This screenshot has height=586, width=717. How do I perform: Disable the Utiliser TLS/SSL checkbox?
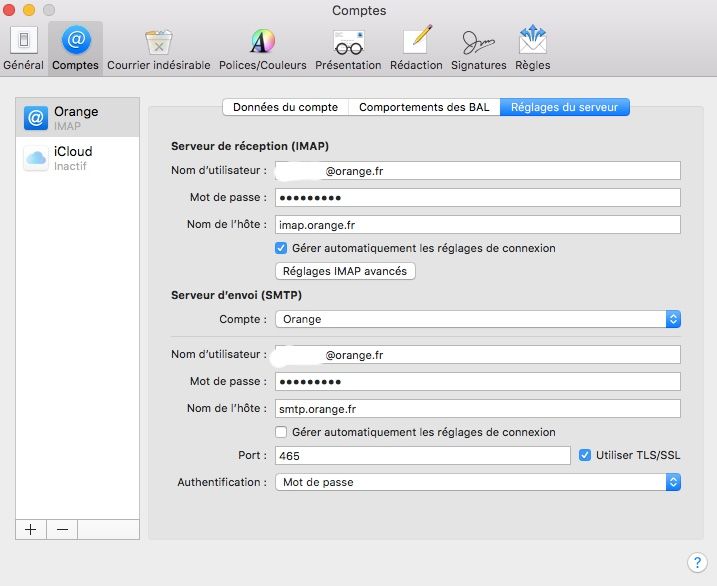coord(585,455)
